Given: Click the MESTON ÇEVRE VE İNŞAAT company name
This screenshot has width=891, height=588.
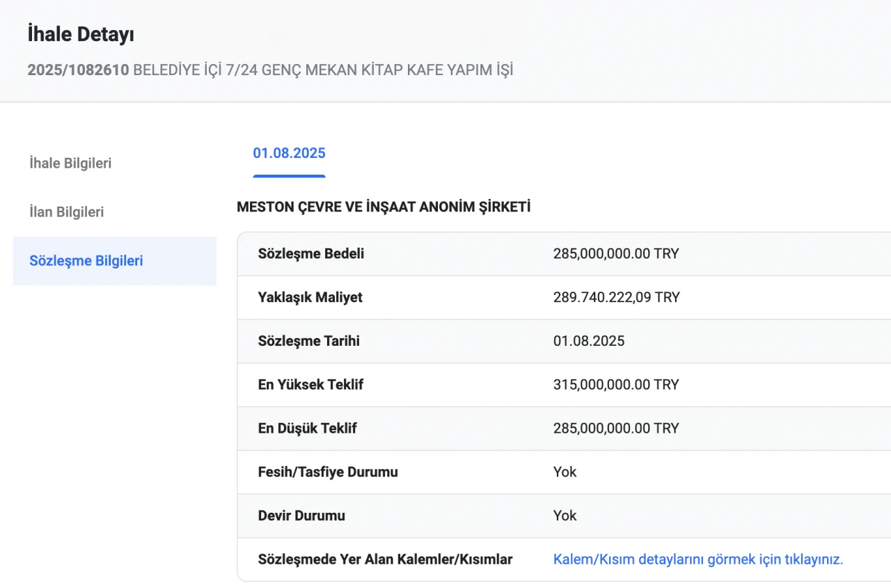Looking at the screenshot, I should tap(384, 207).
